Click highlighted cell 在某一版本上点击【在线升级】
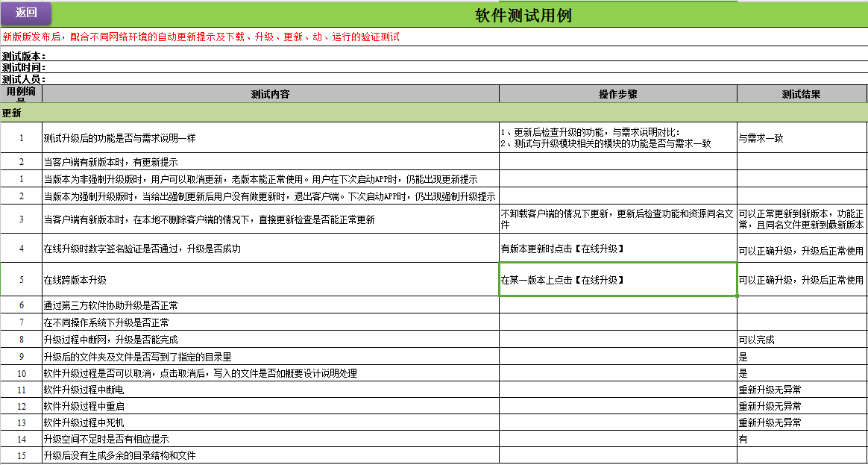 [617, 279]
